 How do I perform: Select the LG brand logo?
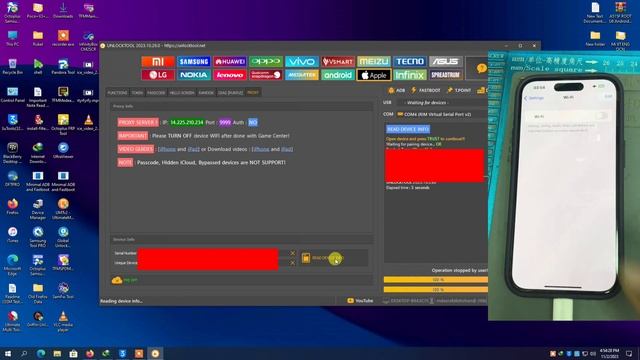158,75
